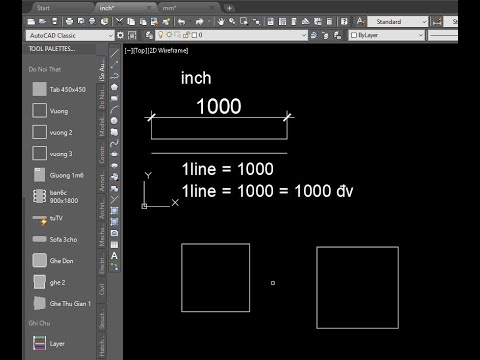Open a new drawing tab with plus
The image size is (480, 360).
pos(229,8)
